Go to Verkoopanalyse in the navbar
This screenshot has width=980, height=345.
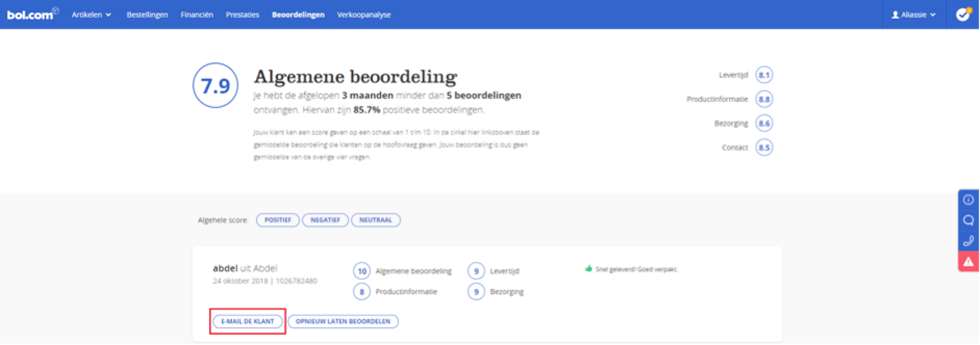click(363, 14)
